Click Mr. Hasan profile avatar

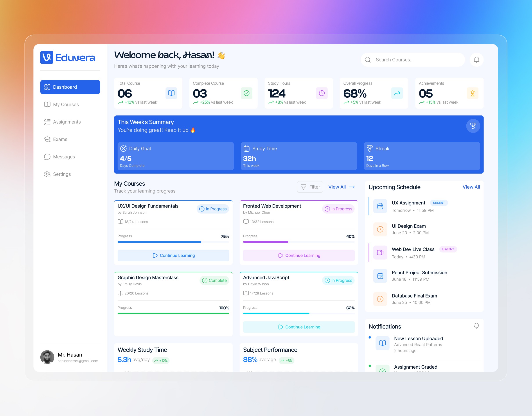tap(47, 357)
